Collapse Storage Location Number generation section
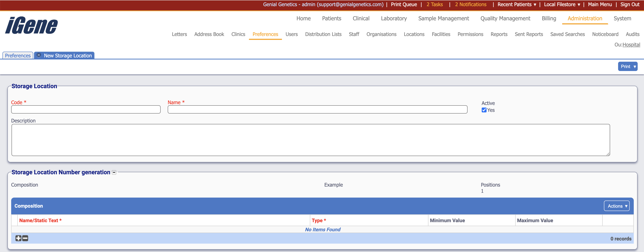Screen dimensions: 644x252 [114, 172]
